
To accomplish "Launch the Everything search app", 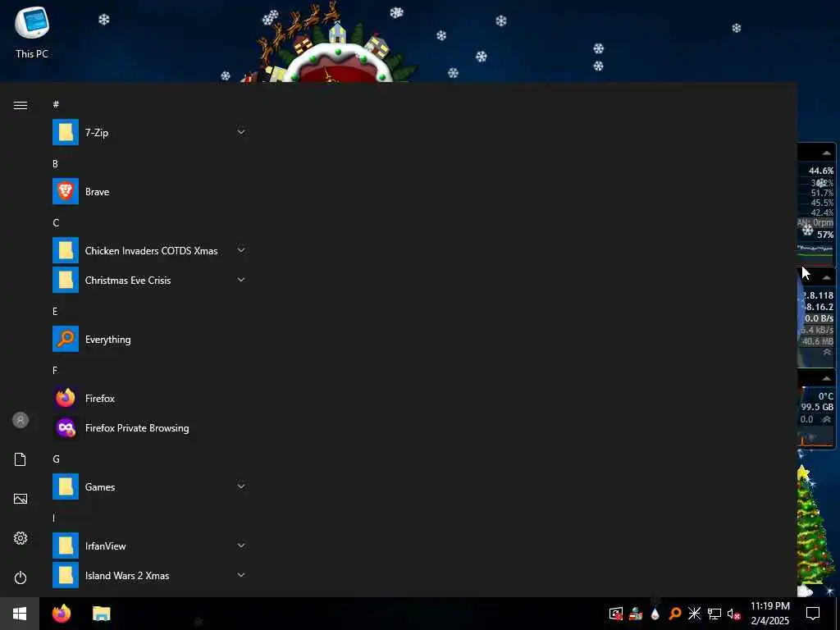I will pyautogui.click(x=149, y=339).
